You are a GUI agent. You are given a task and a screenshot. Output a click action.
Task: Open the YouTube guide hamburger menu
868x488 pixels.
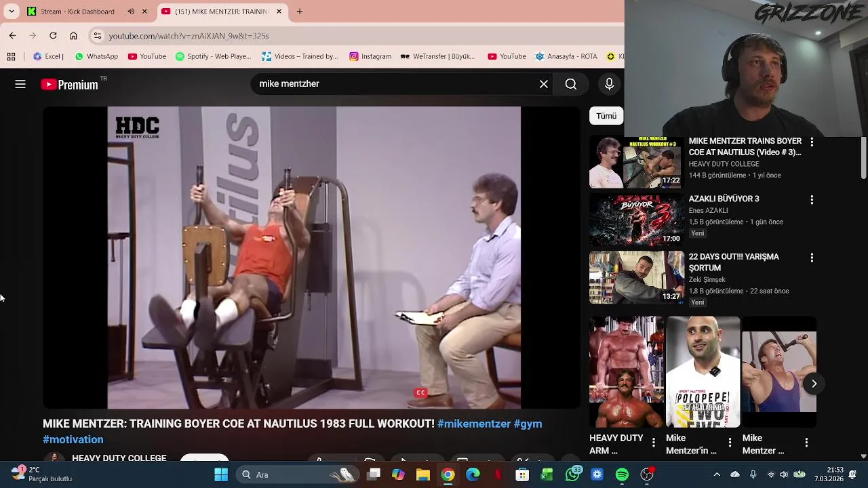[20, 84]
